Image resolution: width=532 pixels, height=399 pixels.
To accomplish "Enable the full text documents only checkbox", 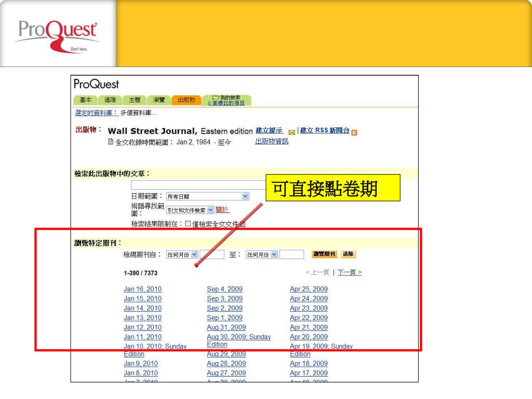I will (x=188, y=223).
